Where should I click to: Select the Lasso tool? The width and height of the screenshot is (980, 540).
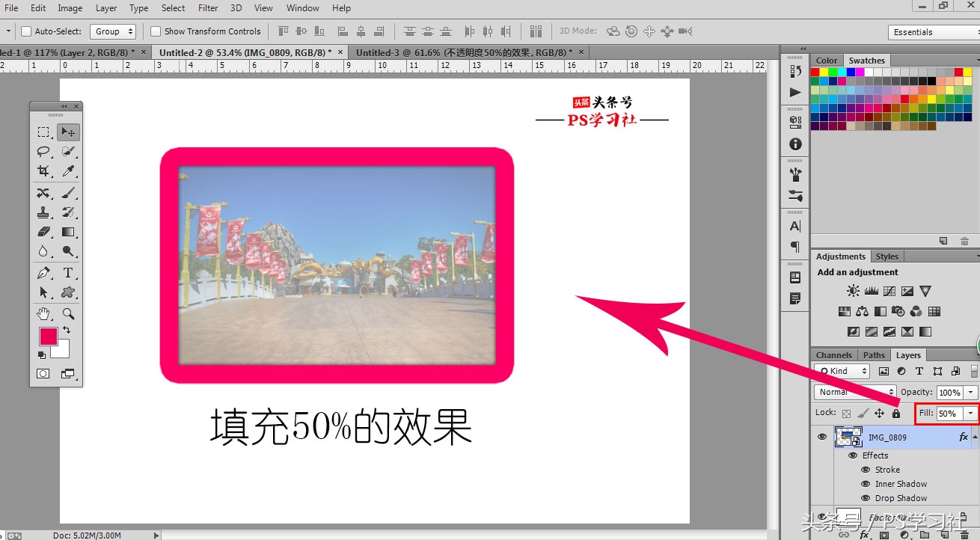point(43,152)
